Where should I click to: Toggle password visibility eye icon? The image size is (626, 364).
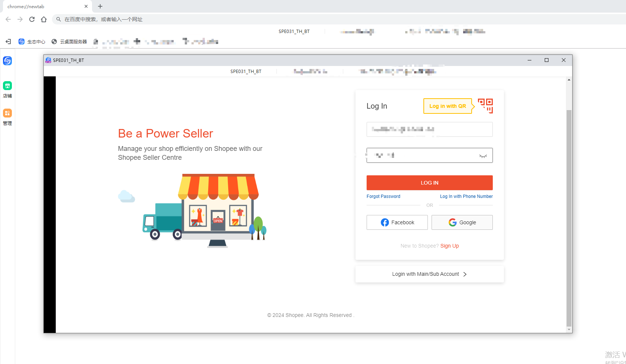tap(483, 156)
